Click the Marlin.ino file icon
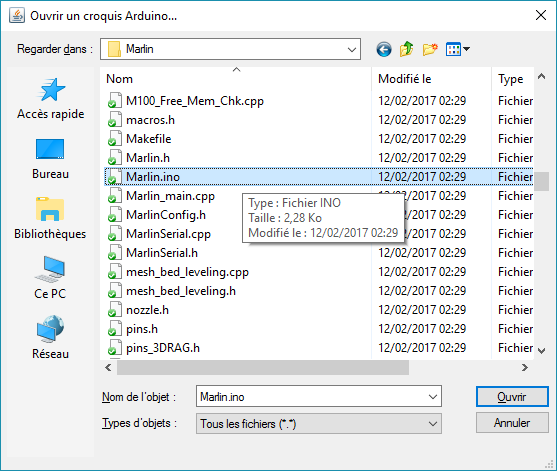This screenshot has height=471, width=557. (114, 177)
